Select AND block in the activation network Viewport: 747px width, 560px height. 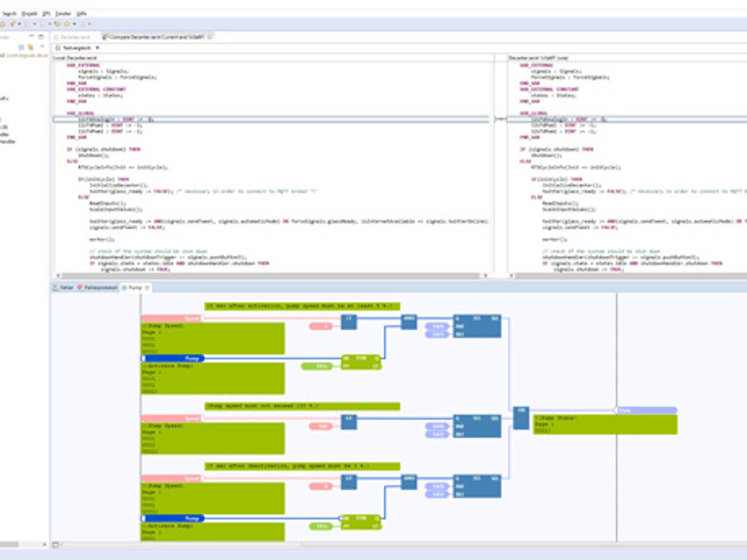coord(409,322)
